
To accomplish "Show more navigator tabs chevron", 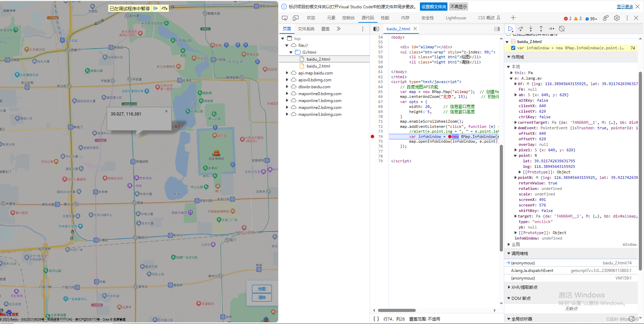I will point(339,29).
